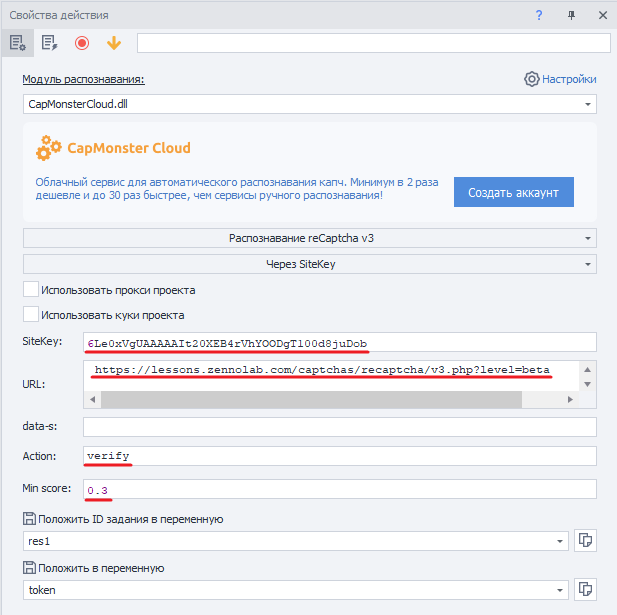Viewport: 617px width, 615px height.
Task: Expand the CapMonsterCloud.dll module dropdown
Action: [x=588, y=104]
